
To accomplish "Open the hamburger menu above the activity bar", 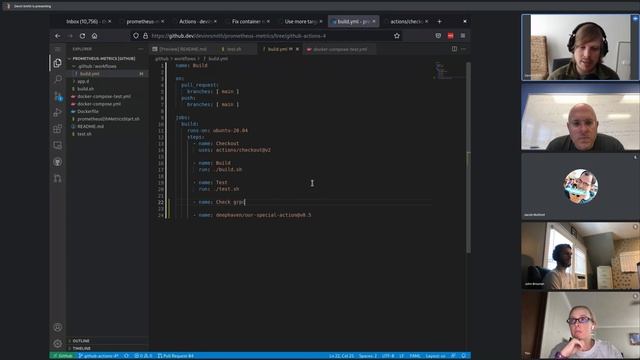I will tap(58, 49).
